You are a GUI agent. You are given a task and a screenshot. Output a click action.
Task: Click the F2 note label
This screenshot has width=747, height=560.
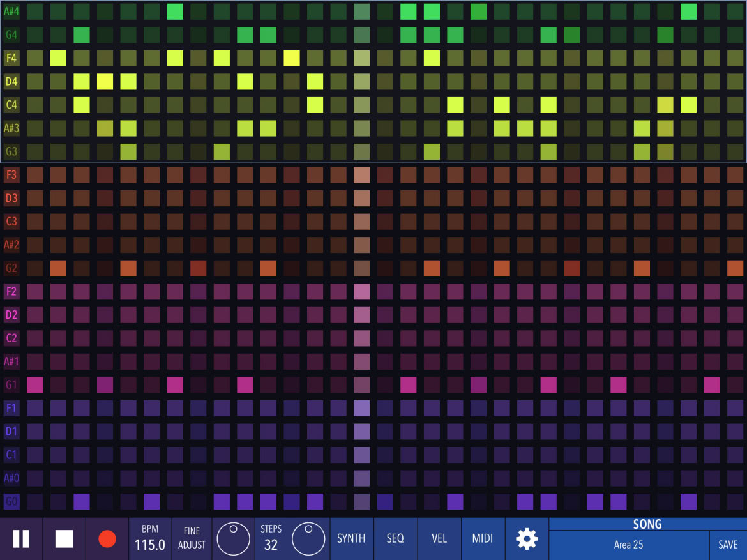point(11,291)
